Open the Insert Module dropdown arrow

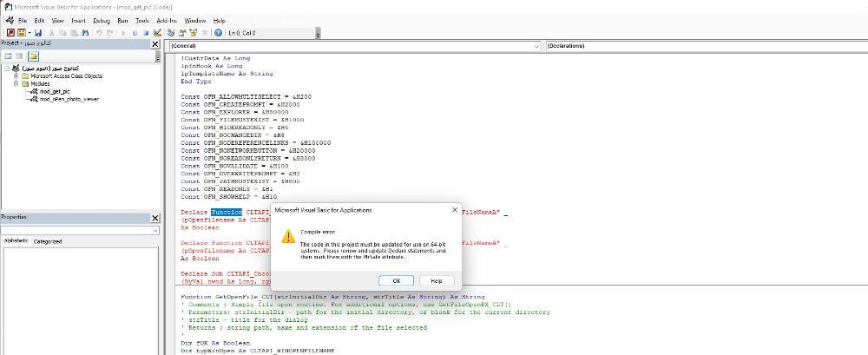click(30, 33)
